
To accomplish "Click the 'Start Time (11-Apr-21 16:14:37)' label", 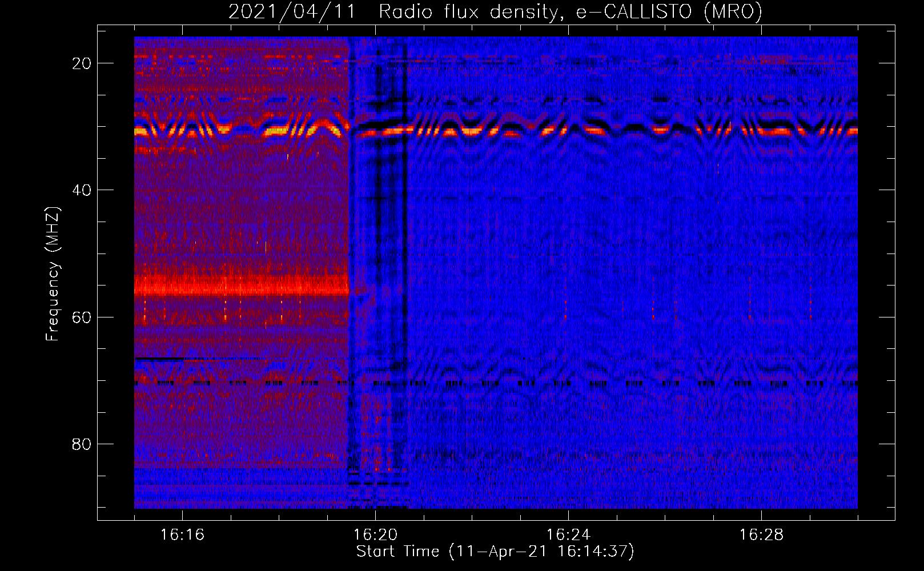I will click(495, 552).
